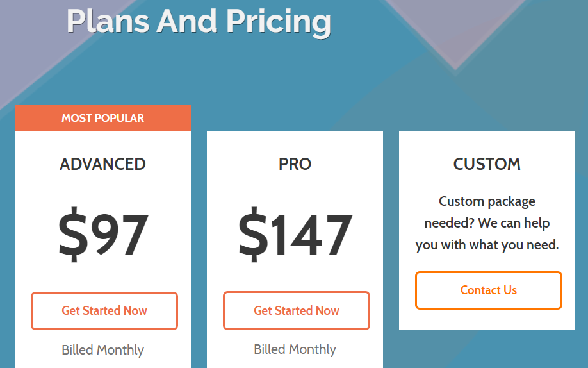Click the word Pricing in heading
588x368 pixels.
tap(279, 21)
